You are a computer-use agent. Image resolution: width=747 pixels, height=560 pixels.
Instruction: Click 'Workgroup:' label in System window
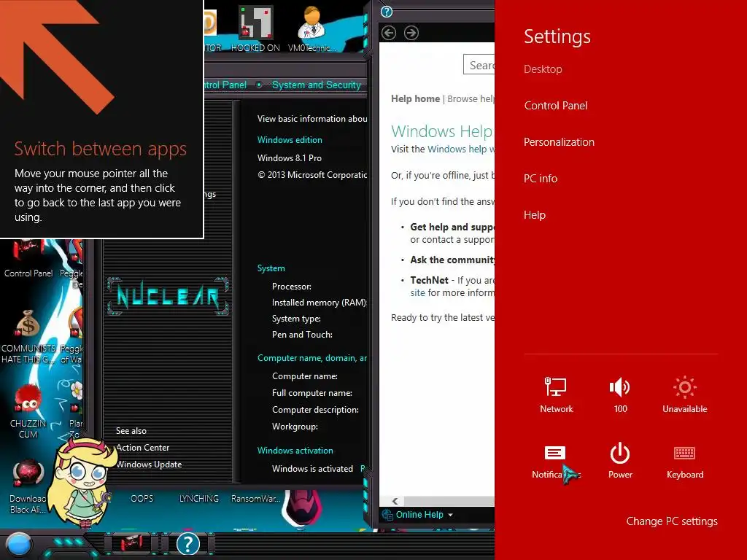[295, 427]
